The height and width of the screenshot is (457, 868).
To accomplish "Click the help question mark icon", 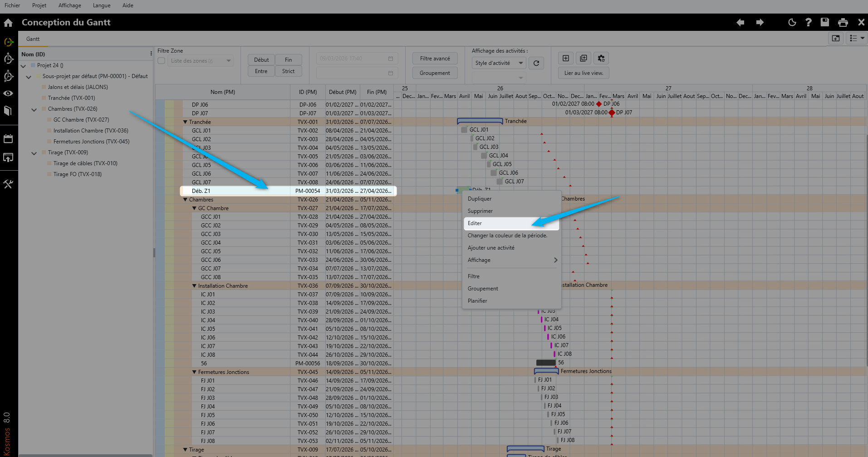I will coord(808,22).
